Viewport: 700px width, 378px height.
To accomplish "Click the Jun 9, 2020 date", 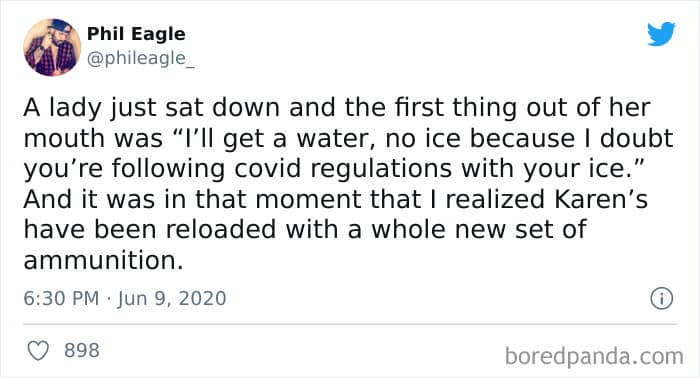I will pos(172,299).
